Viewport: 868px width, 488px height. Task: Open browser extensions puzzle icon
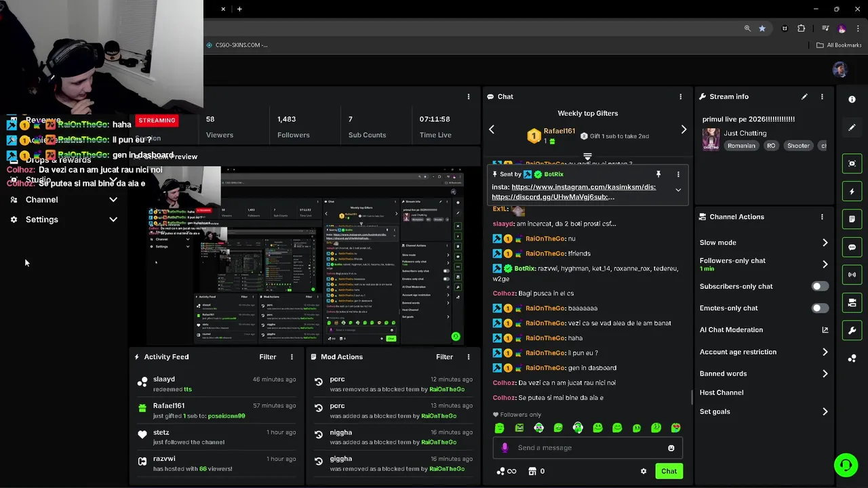(802, 28)
